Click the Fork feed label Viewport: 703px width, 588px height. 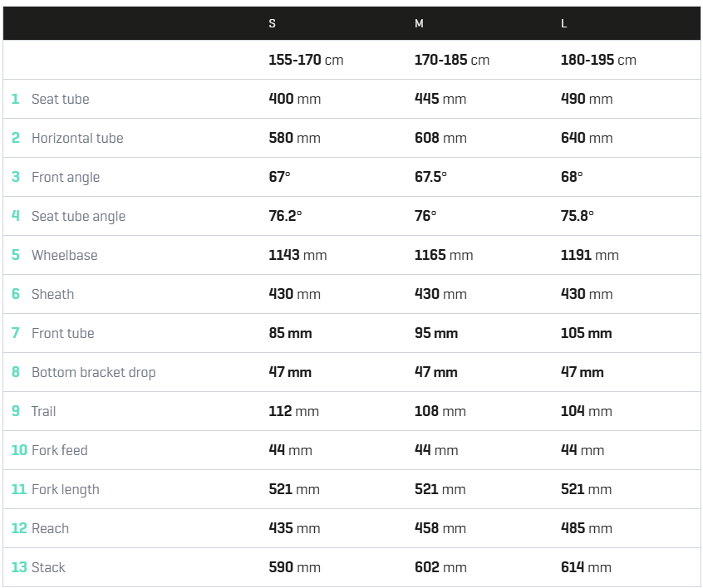click(x=60, y=450)
